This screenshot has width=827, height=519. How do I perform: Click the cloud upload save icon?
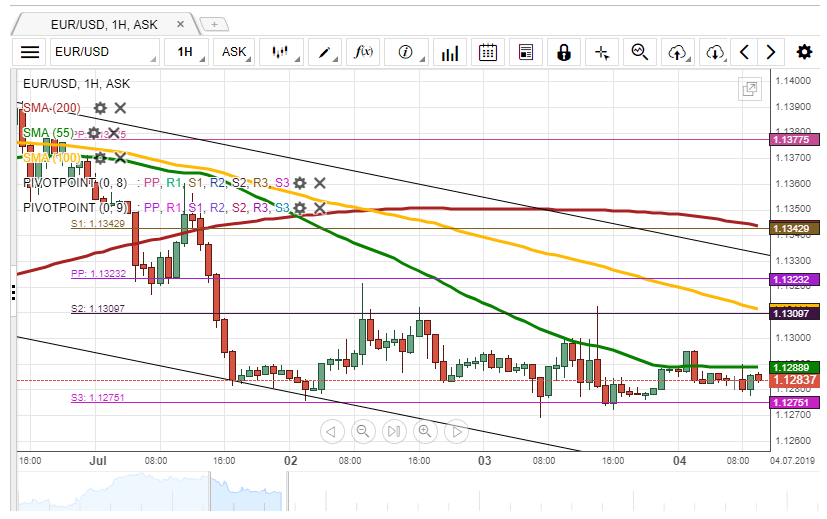click(678, 52)
